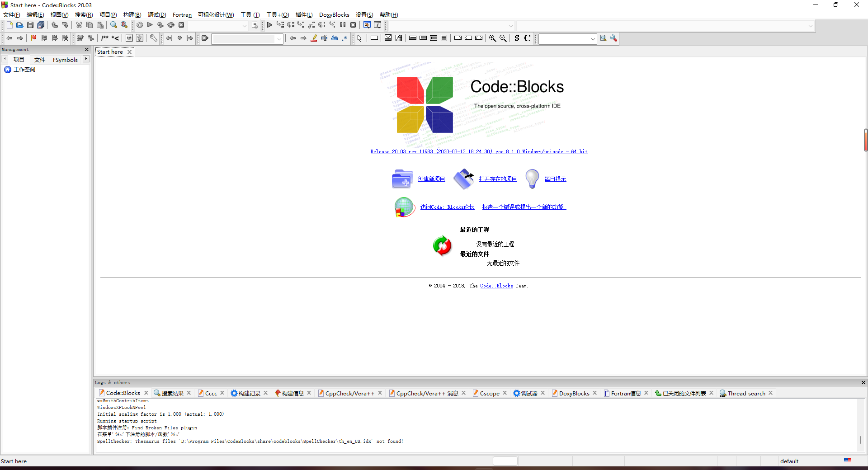Click the DoxyBlocks block comment /** icon
Screen dimensions: 868x470
pyautogui.click(x=105, y=38)
